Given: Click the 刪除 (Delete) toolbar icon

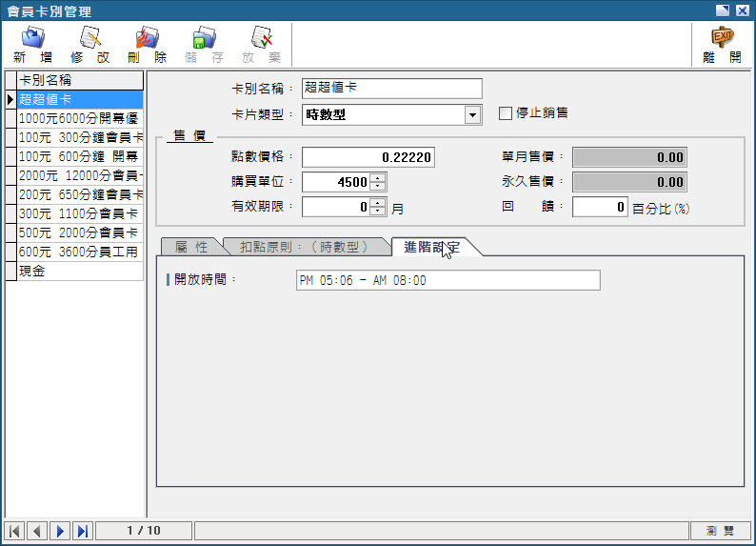Looking at the screenshot, I should point(147,44).
